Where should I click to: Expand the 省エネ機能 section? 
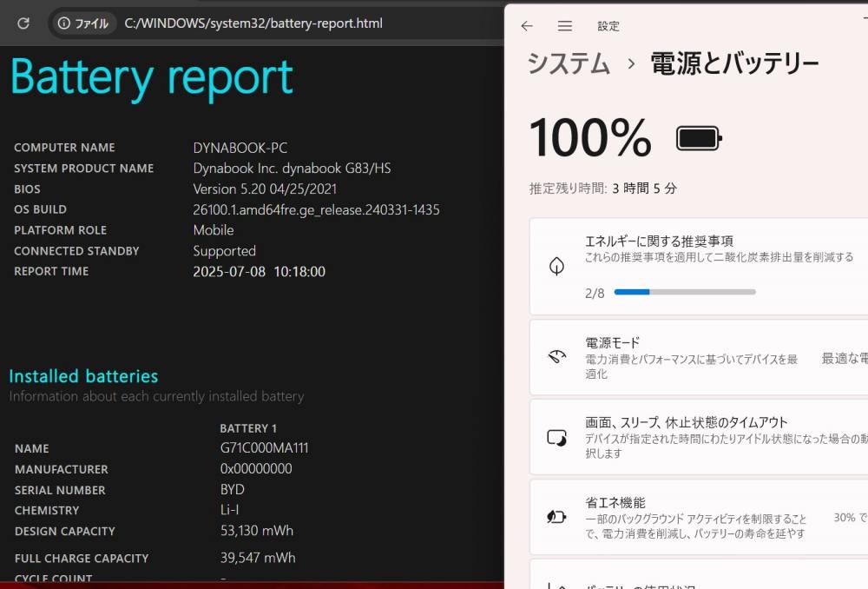coord(699,517)
